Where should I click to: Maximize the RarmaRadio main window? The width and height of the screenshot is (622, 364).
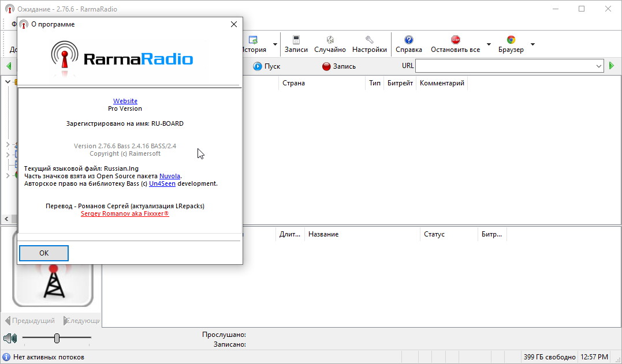click(x=582, y=9)
